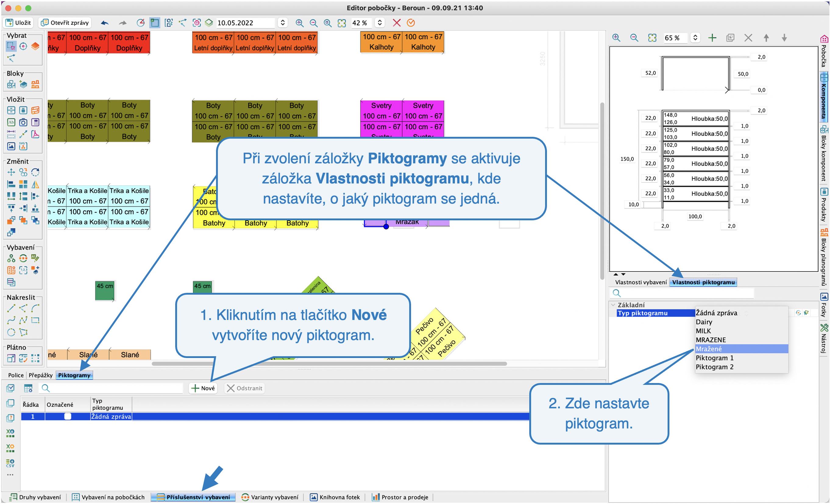
Task: Switch to the Přepážky tab
Action: point(41,375)
